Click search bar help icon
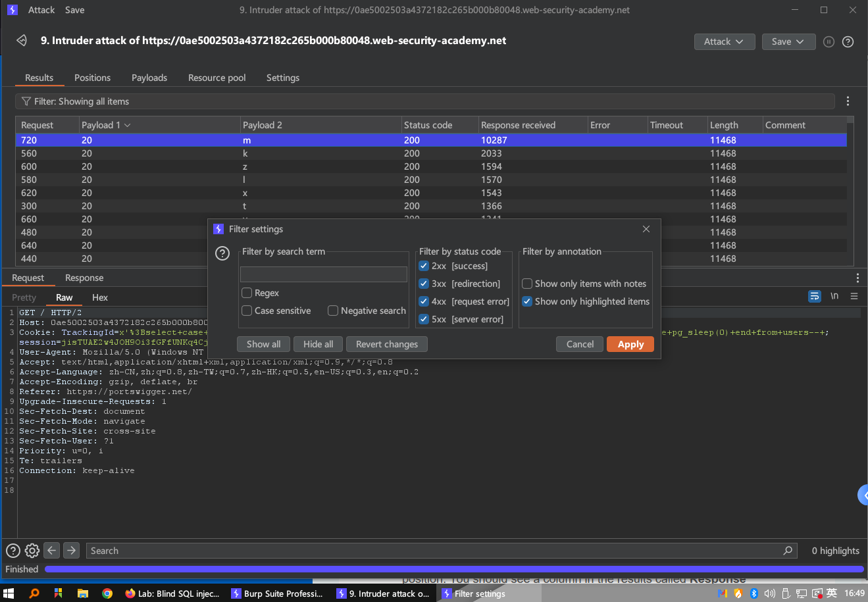 [x=13, y=551]
